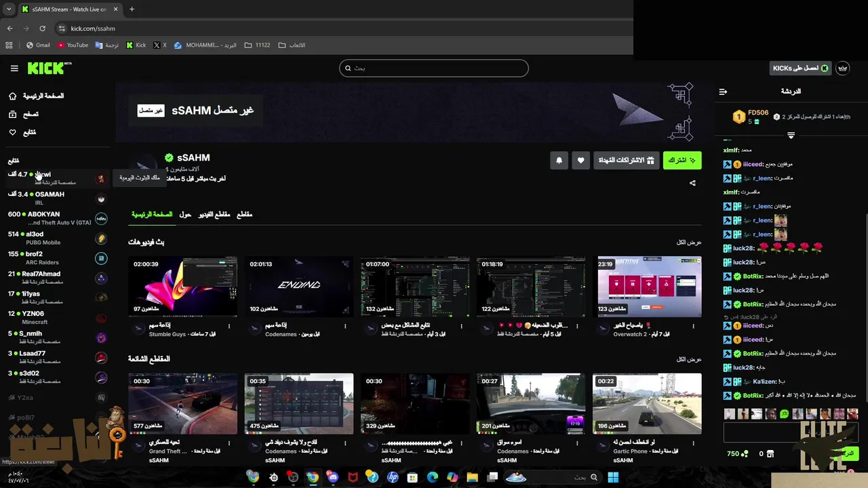This screenshot has width=868, height=488.
Task: Open the ENDING Codenames video thumbnail
Action: pyautogui.click(x=299, y=287)
